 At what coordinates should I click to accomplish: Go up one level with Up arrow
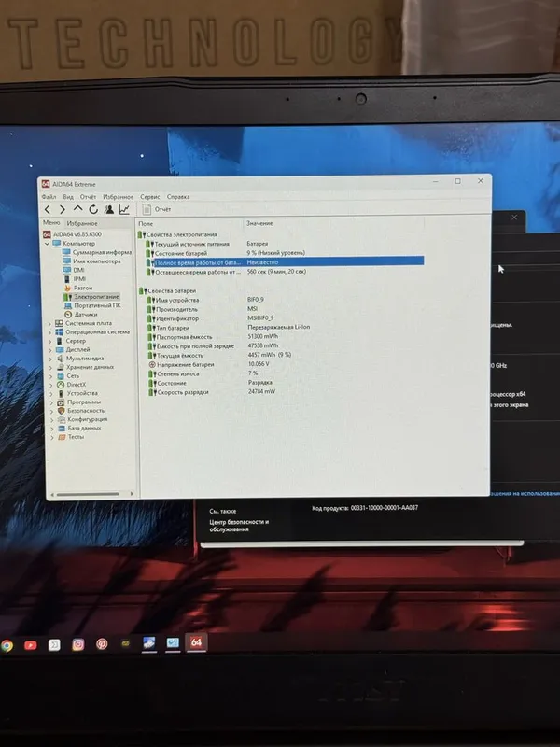(x=77, y=208)
